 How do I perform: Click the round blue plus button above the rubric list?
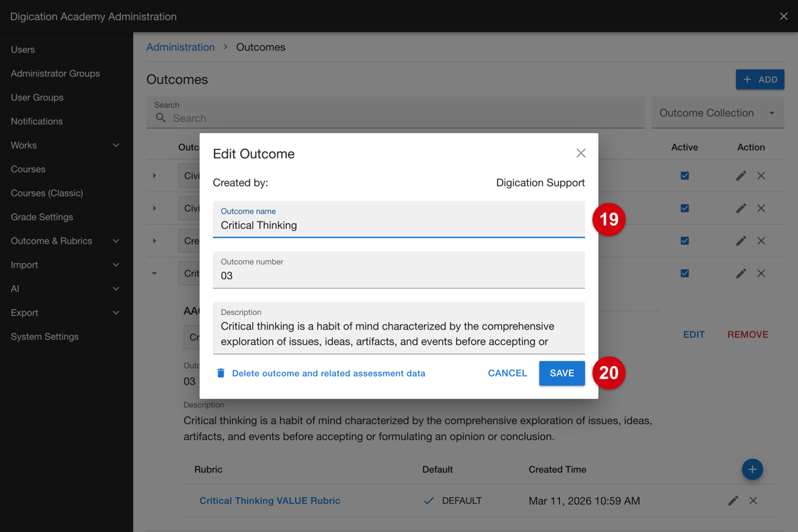click(x=752, y=469)
